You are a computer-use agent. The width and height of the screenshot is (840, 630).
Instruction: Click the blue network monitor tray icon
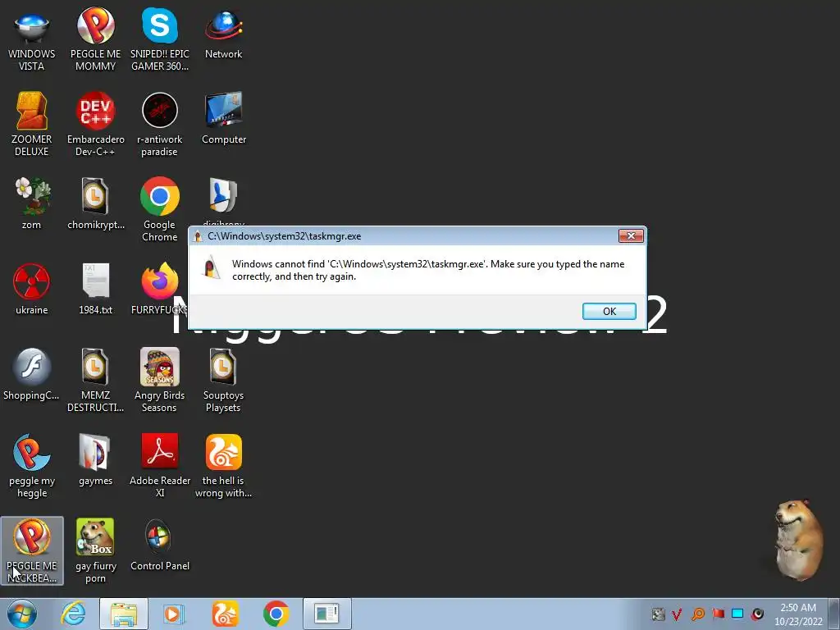click(x=737, y=614)
